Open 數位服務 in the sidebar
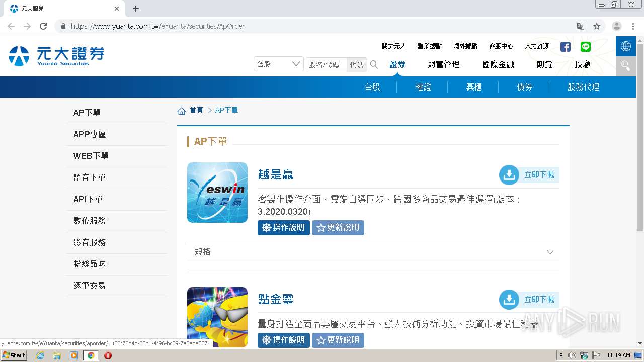The height and width of the screenshot is (362, 644). (117, 221)
